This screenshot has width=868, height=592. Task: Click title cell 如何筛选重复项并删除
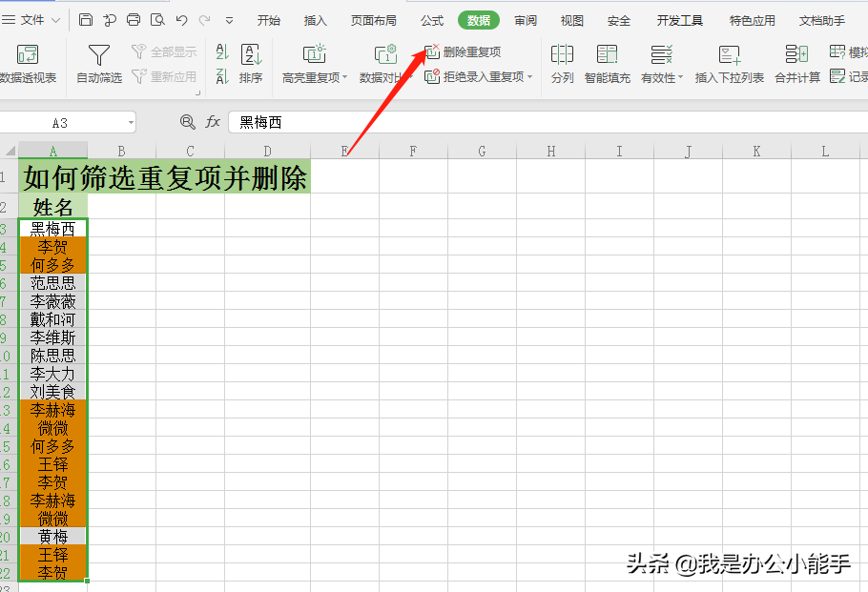click(164, 177)
